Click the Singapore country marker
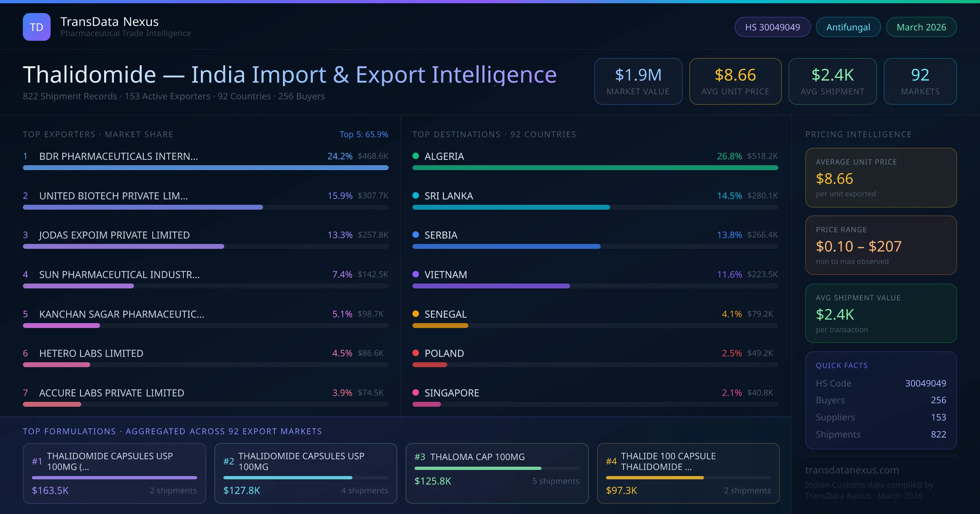980x514 pixels. coord(415,392)
